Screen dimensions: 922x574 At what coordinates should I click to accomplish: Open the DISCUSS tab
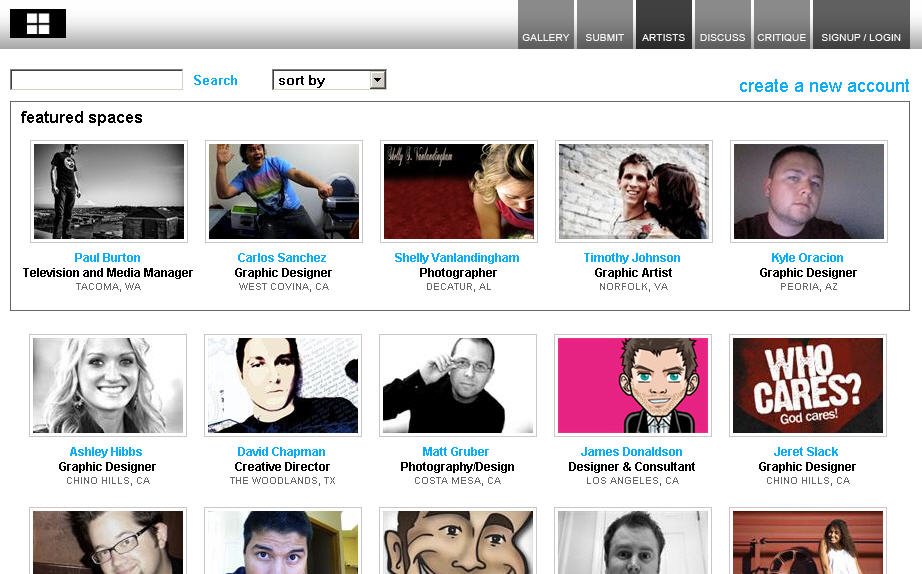click(722, 24)
